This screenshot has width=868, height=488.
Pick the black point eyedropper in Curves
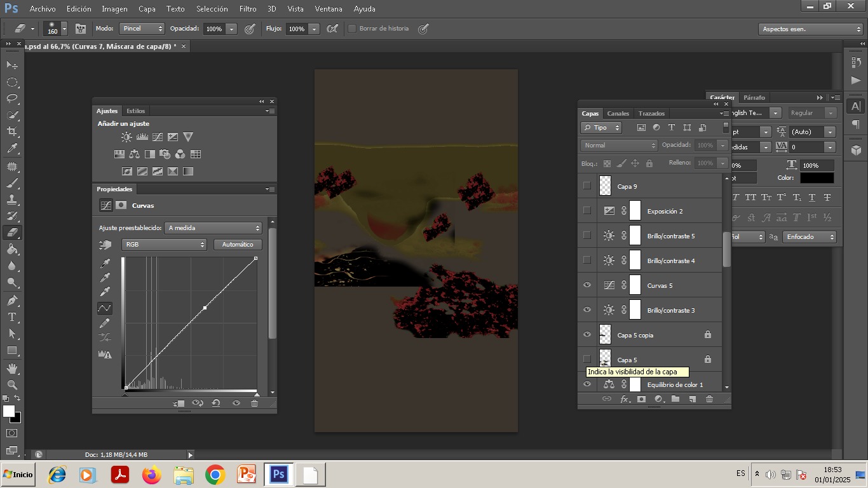(x=105, y=264)
